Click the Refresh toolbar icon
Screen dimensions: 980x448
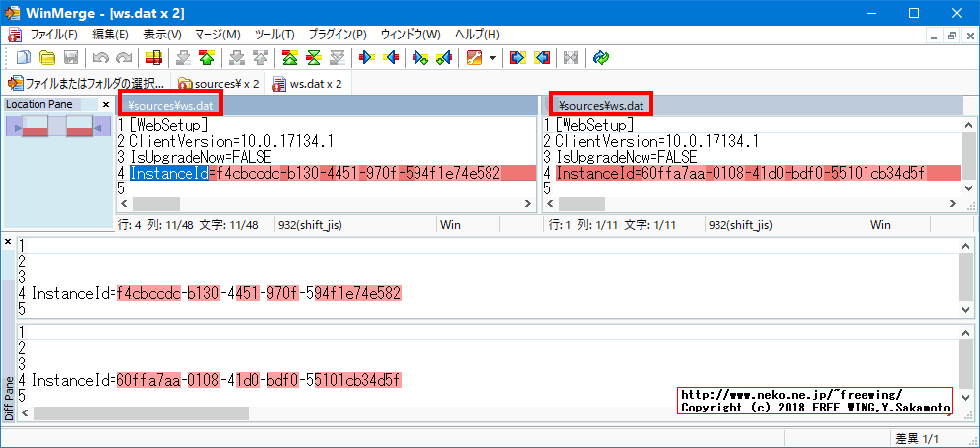point(601,58)
